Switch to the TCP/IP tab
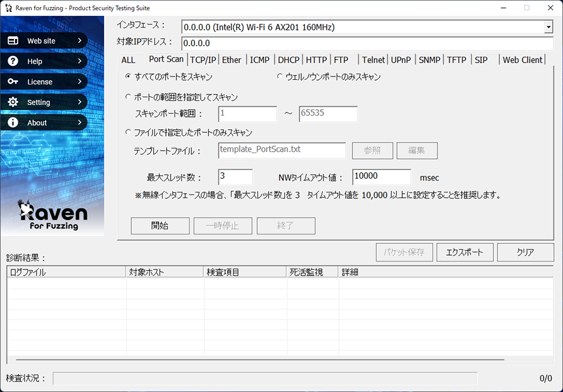 point(203,60)
